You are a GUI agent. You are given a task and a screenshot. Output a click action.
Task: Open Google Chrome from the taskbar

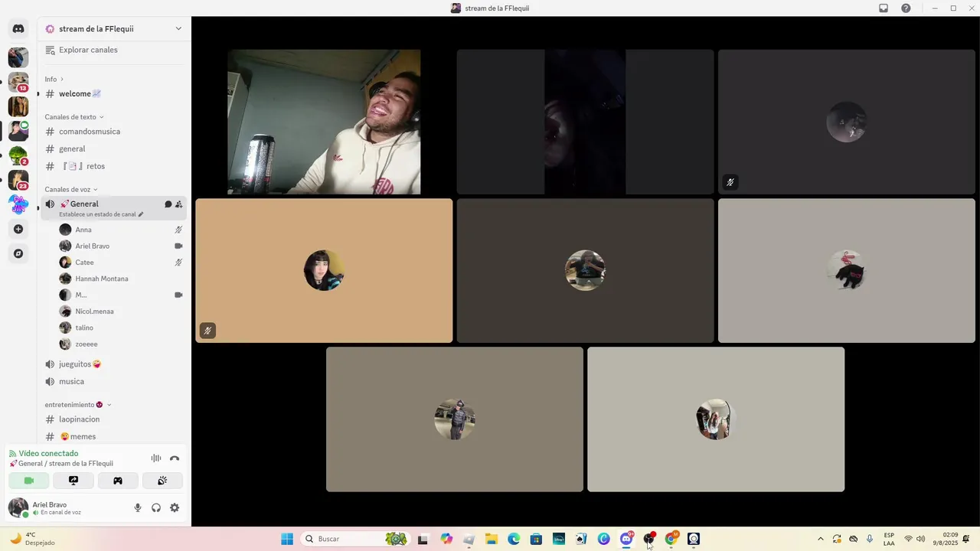[x=671, y=539]
